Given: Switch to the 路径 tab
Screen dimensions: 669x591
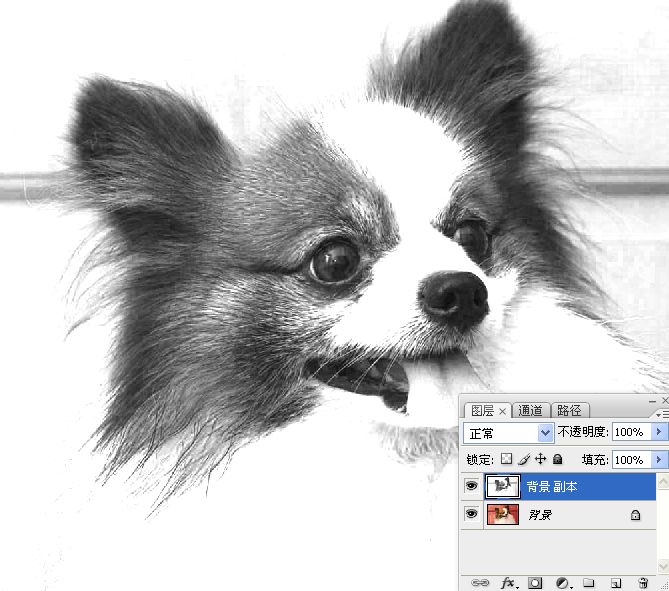Looking at the screenshot, I should tap(569, 410).
